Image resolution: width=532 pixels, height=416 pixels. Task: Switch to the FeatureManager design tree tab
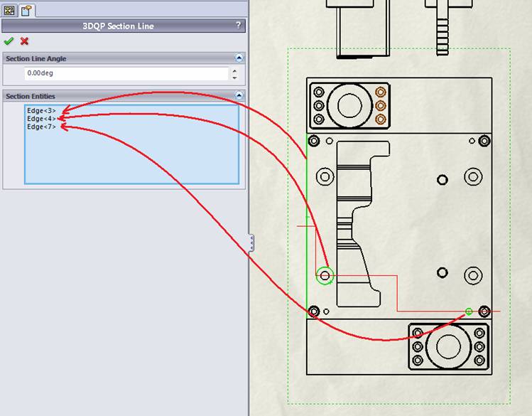click(10, 10)
